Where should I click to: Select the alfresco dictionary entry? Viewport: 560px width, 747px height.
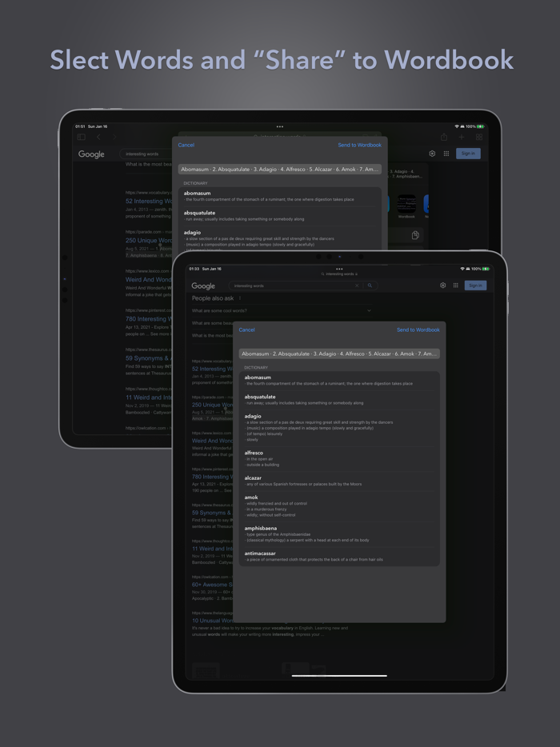pos(339,458)
